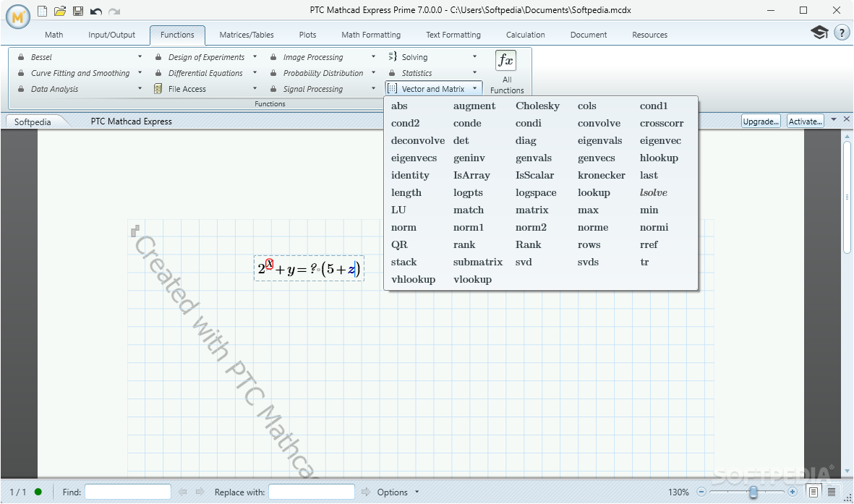Expand Design of Experiments dropdown
Screen dimensions: 854x504
255,56
